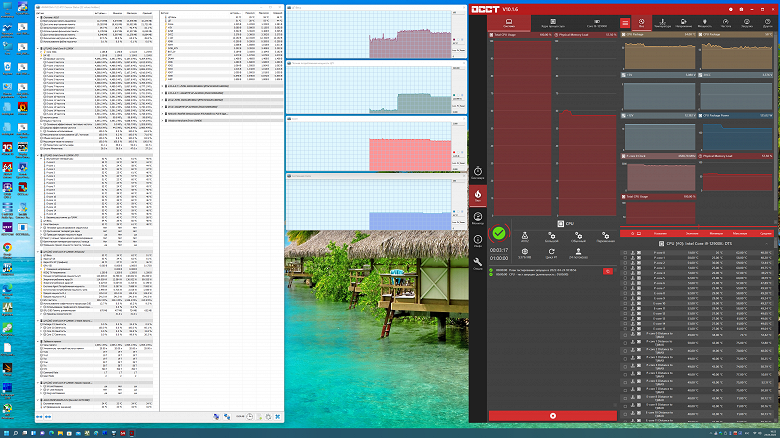Click blue color square on the bottom graph window

coord(454,212)
